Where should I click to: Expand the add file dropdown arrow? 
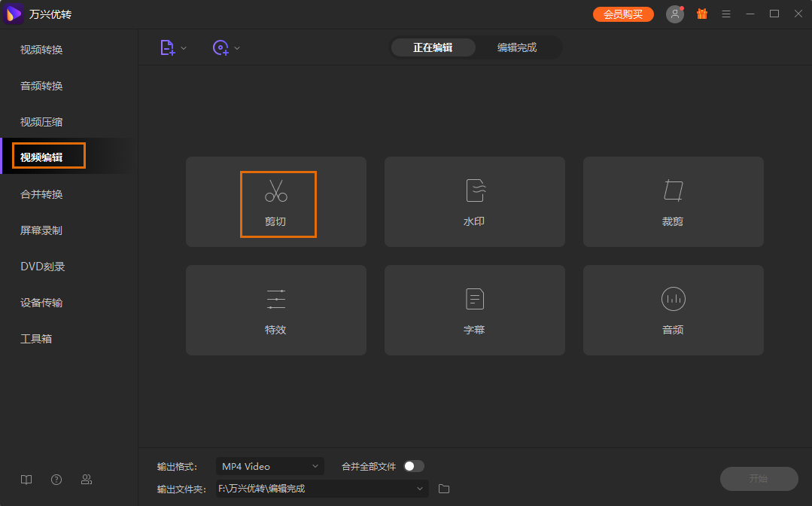(x=183, y=47)
